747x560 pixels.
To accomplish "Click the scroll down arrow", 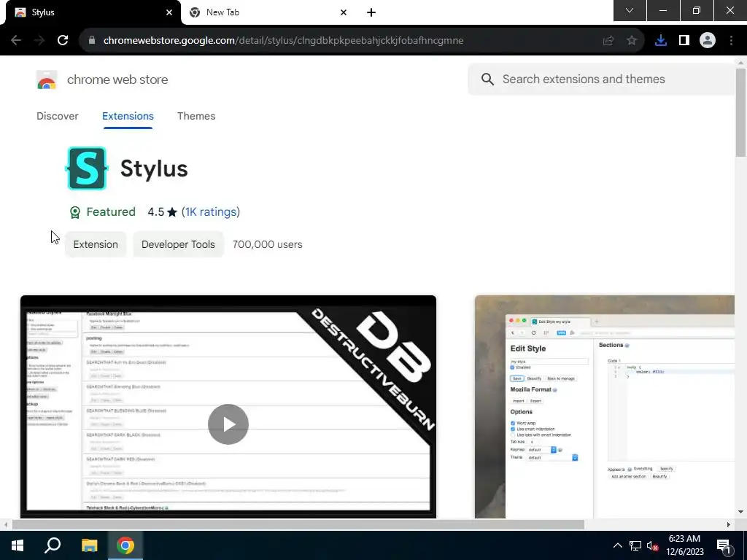I will 740,512.
